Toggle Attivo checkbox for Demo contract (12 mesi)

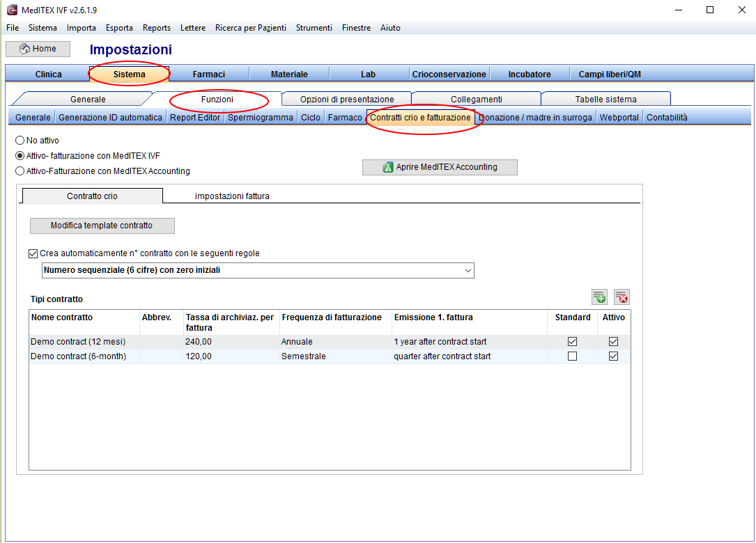tap(613, 342)
